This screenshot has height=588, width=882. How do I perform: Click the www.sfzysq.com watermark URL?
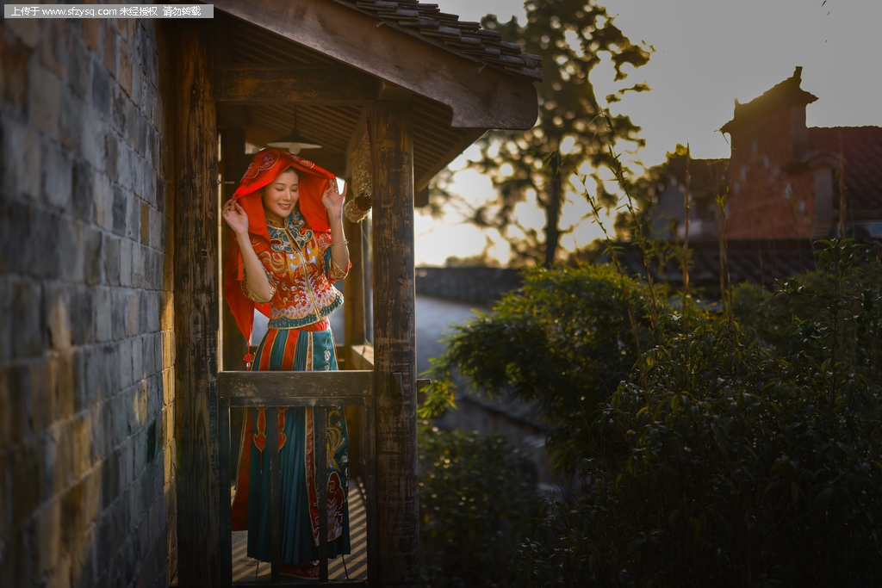(78, 11)
